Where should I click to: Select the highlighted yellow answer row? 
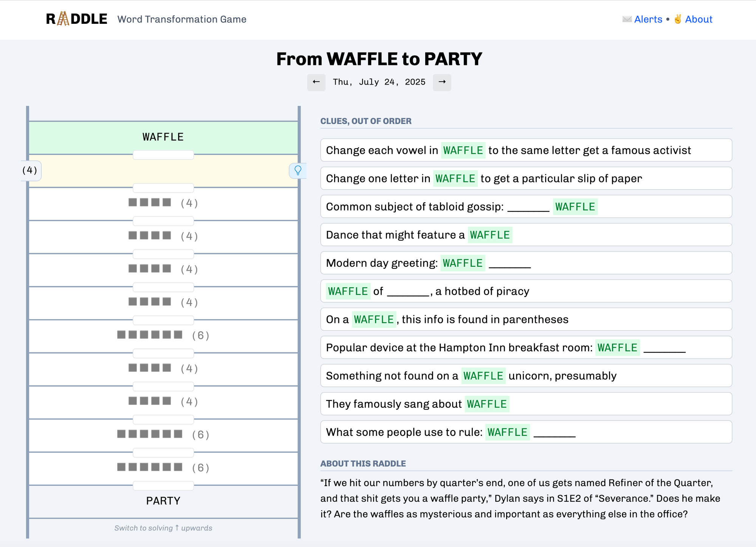[163, 171]
